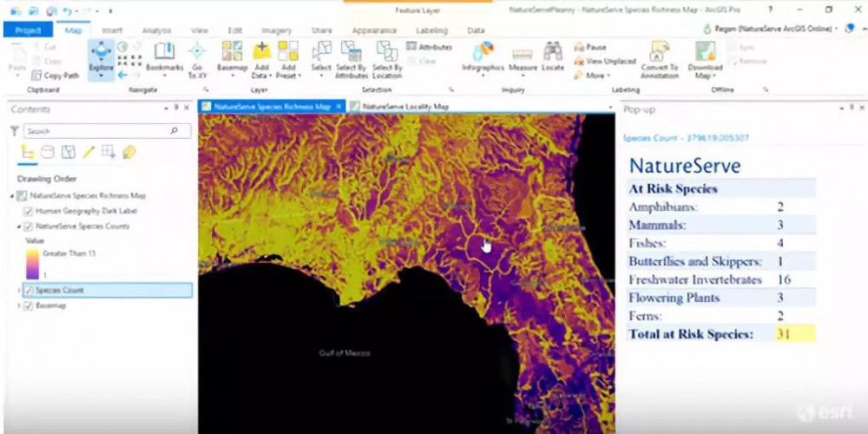Expand the Species Count layer

point(19,290)
